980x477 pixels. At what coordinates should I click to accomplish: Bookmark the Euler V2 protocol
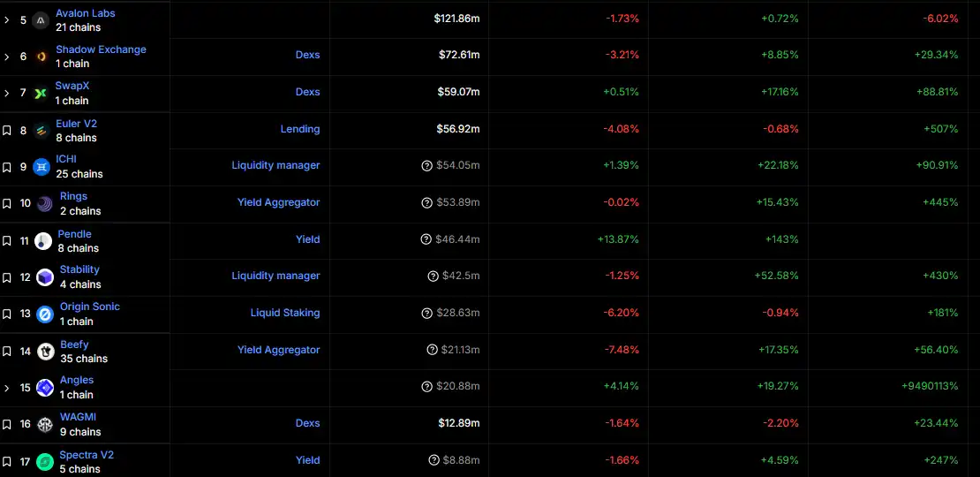click(x=7, y=131)
